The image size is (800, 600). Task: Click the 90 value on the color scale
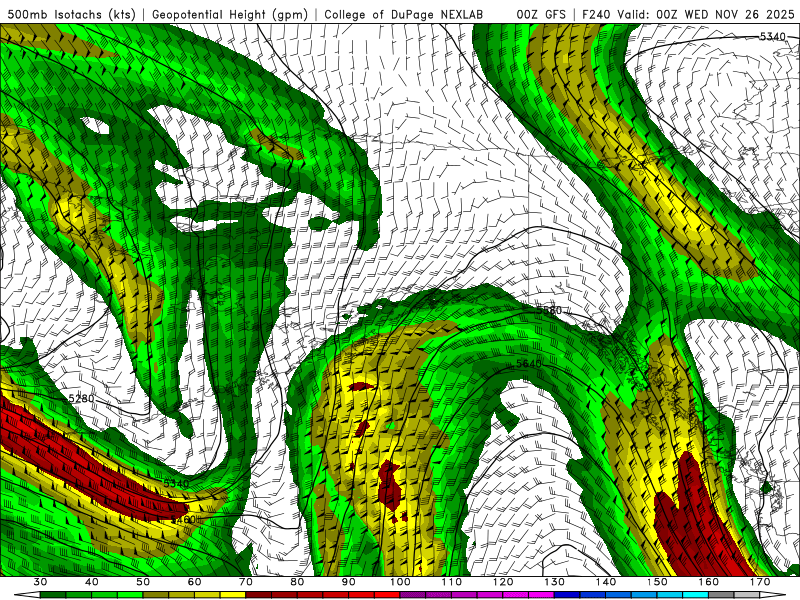tap(349, 582)
